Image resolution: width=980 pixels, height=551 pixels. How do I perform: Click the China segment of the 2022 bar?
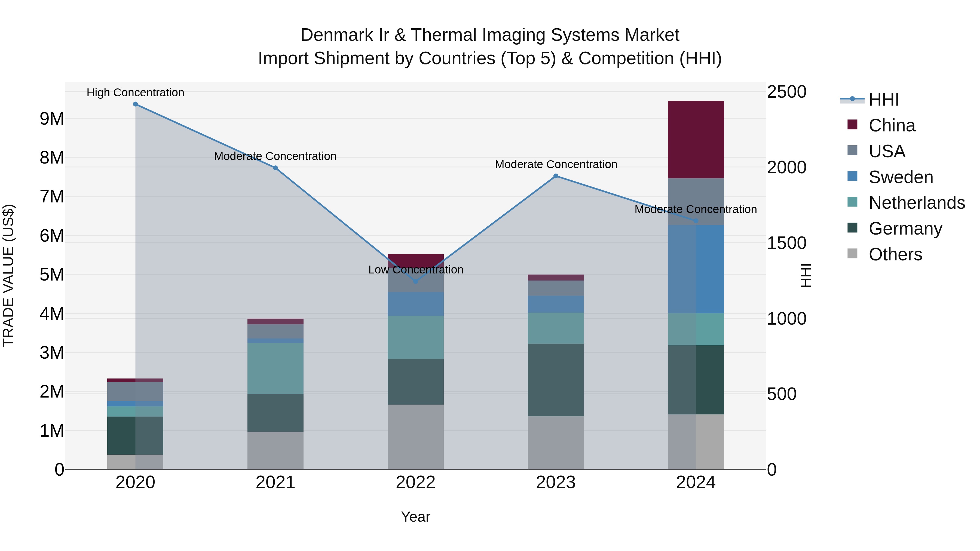coord(415,261)
